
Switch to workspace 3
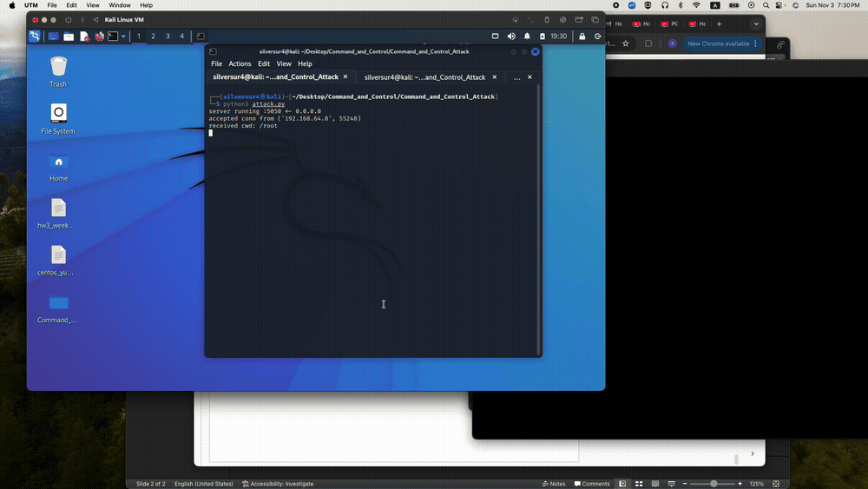[x=168, y=36]
